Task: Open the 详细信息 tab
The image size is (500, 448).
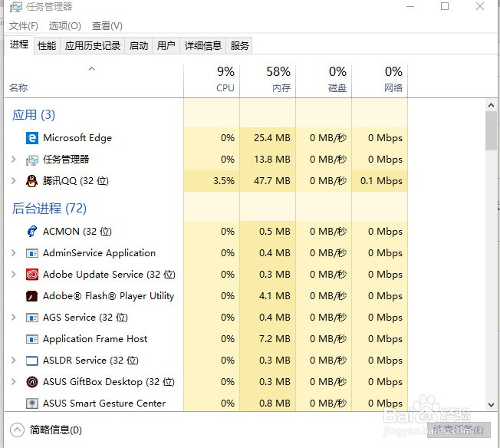Action: pyautogui.click(x=202, y=45)
